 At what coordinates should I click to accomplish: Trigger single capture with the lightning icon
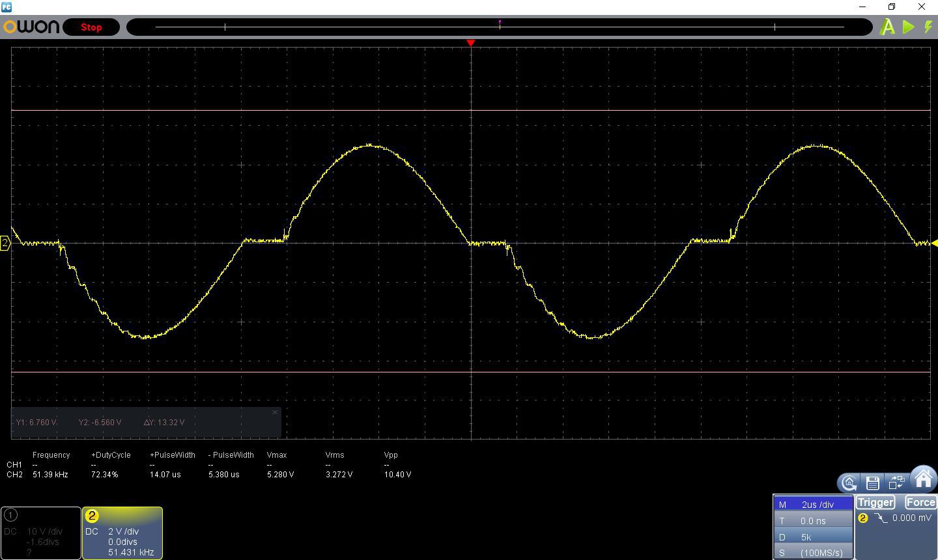pyautogui.click(x=928, y=27)
